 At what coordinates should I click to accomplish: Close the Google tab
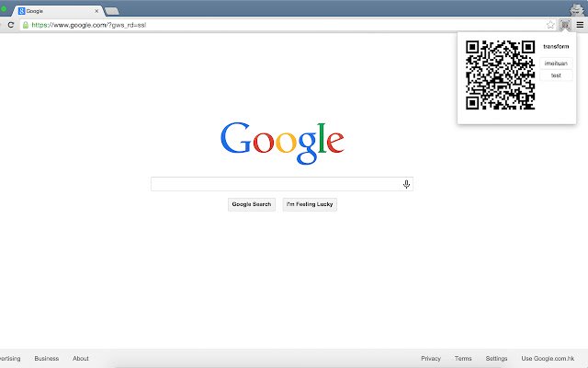point(96,11)
